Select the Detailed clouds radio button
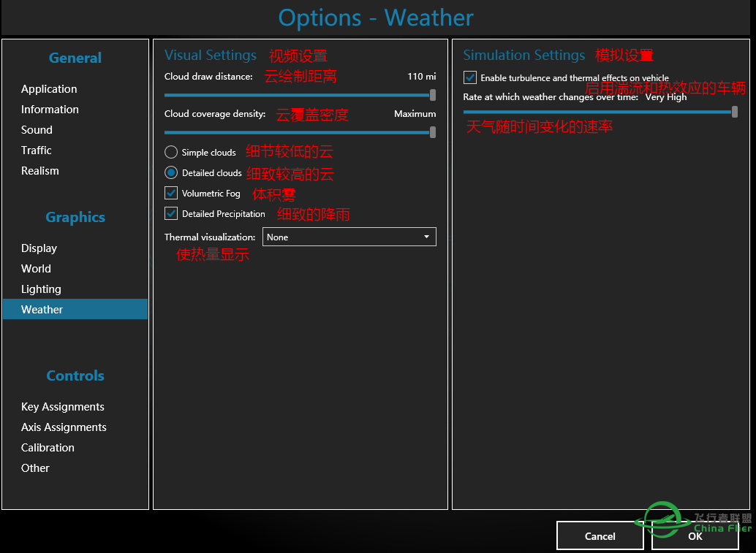Image resolution: width=756 pixels, height=553 pixels. 171,173
